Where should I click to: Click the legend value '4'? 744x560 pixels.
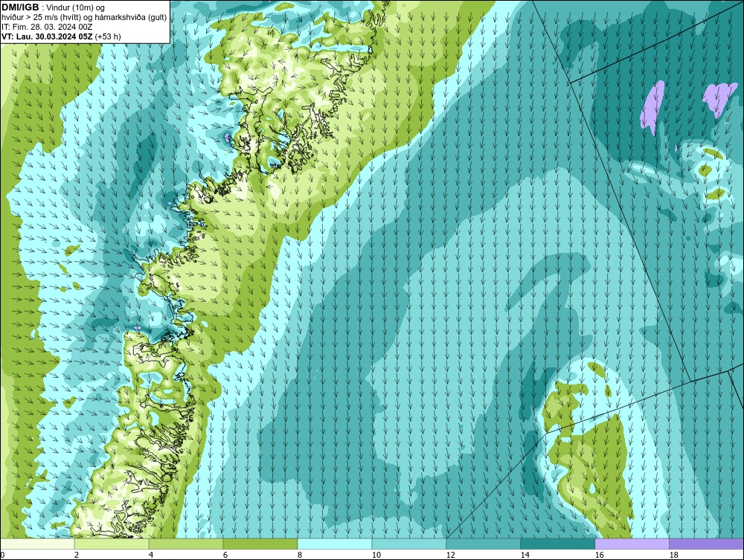pyautogui.click(x=151, y=555)
